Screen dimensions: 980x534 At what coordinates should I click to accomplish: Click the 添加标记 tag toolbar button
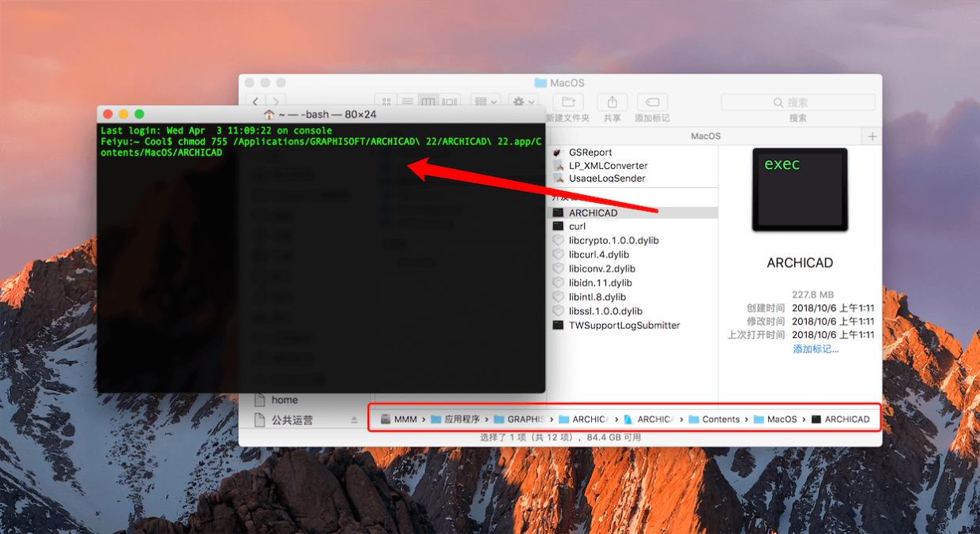click(652, 103)
